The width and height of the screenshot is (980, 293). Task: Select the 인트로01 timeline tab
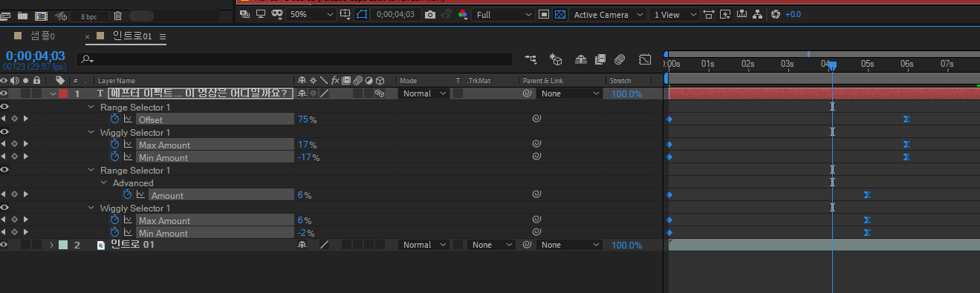coord(132,36)
